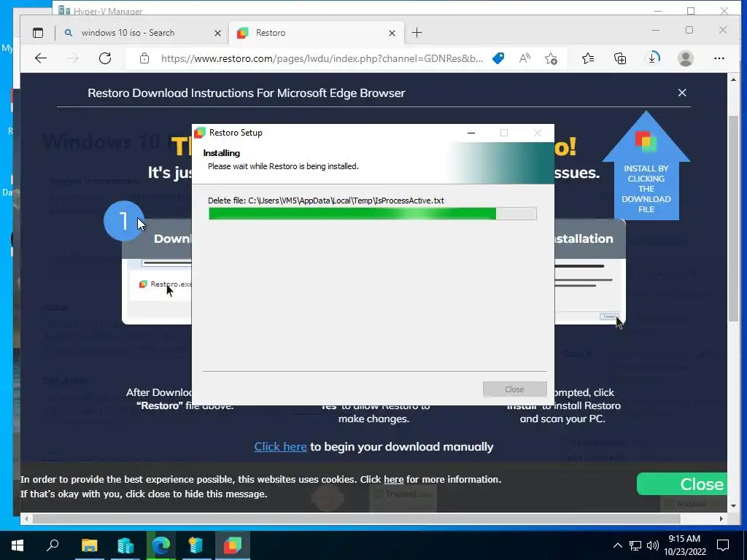This screenshot has width=747, height=560.
Task: Switch to the windows 10 iso - Search tab
Action: [143, 33]
